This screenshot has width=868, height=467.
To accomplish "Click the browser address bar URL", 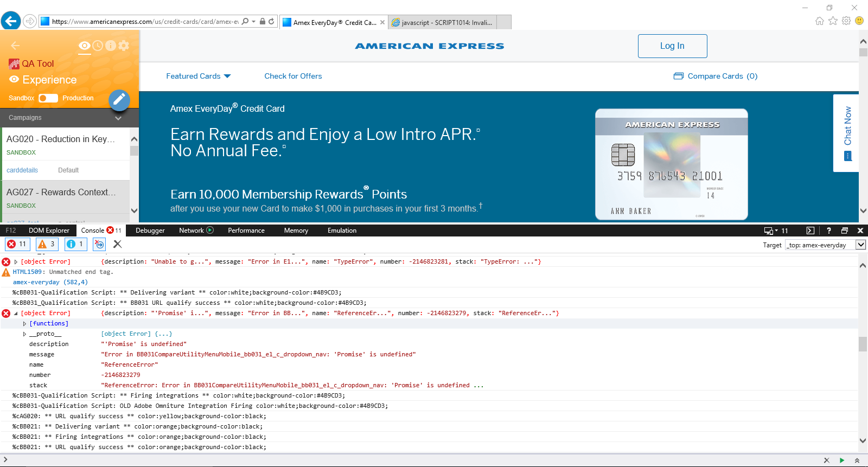I will (x=145, y=22).
